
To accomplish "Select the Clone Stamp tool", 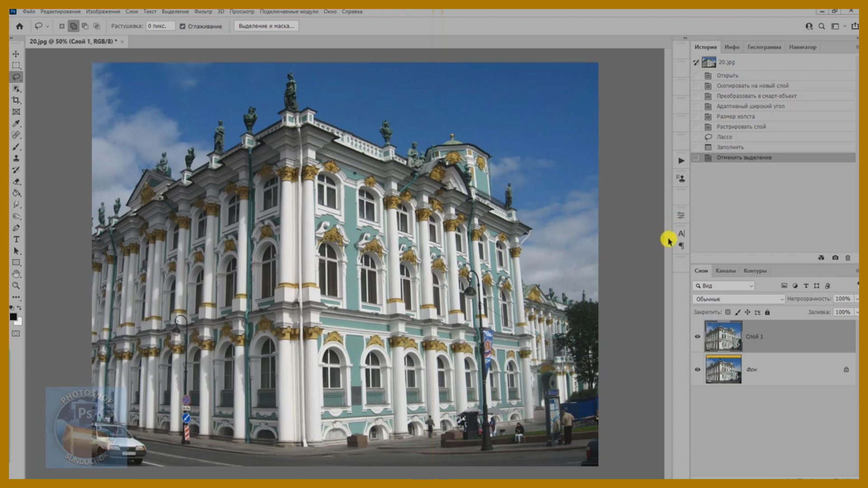I will point(16,158).
